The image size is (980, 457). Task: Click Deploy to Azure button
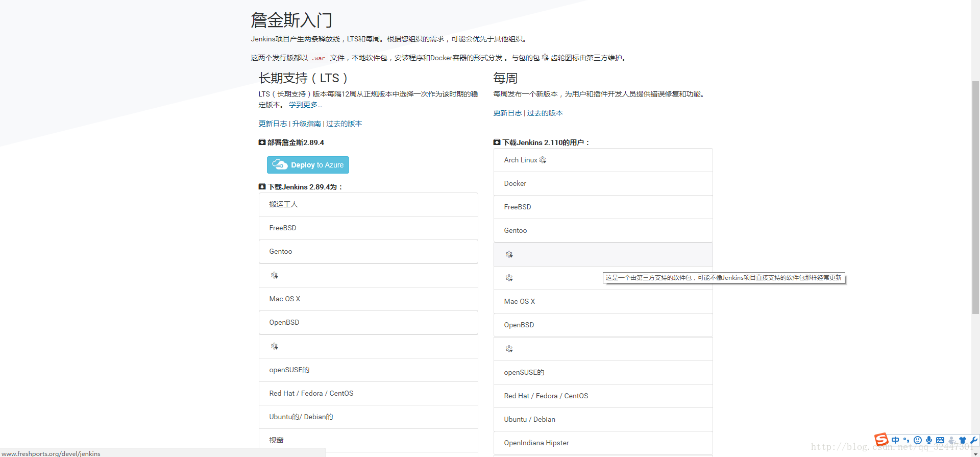click(x=308, y=165)
